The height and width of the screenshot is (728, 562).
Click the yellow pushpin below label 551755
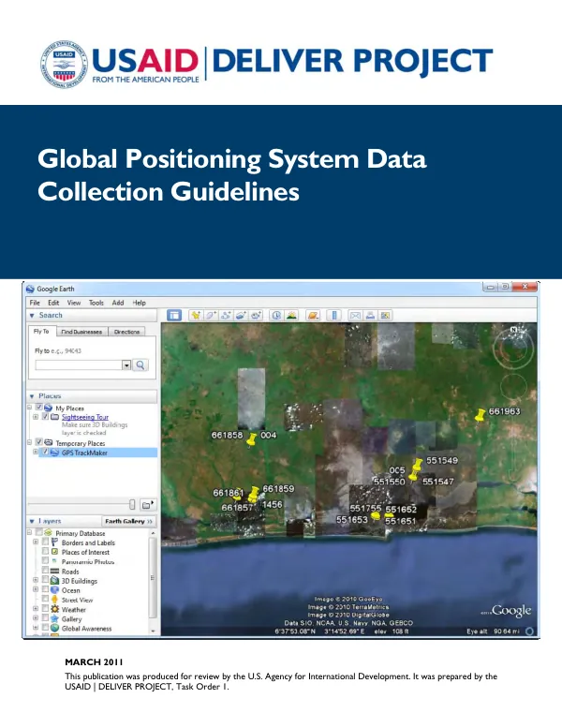tap(376, 515)
